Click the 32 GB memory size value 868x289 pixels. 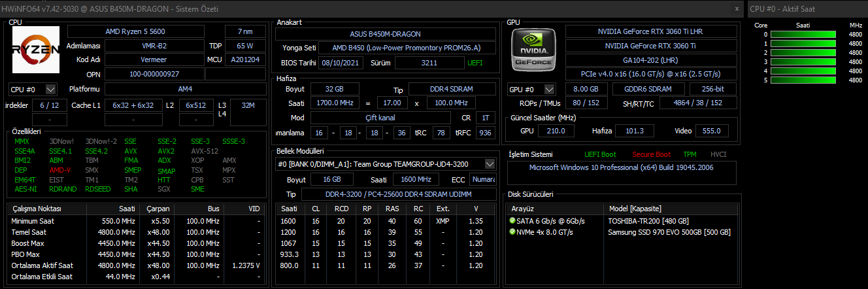point(333,89)
